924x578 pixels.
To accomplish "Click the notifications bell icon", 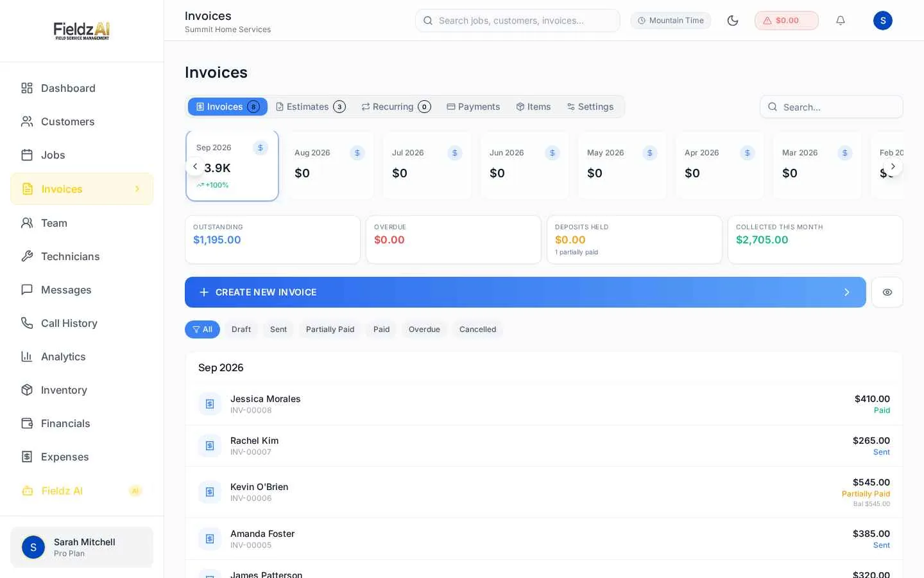I will 841,21.
